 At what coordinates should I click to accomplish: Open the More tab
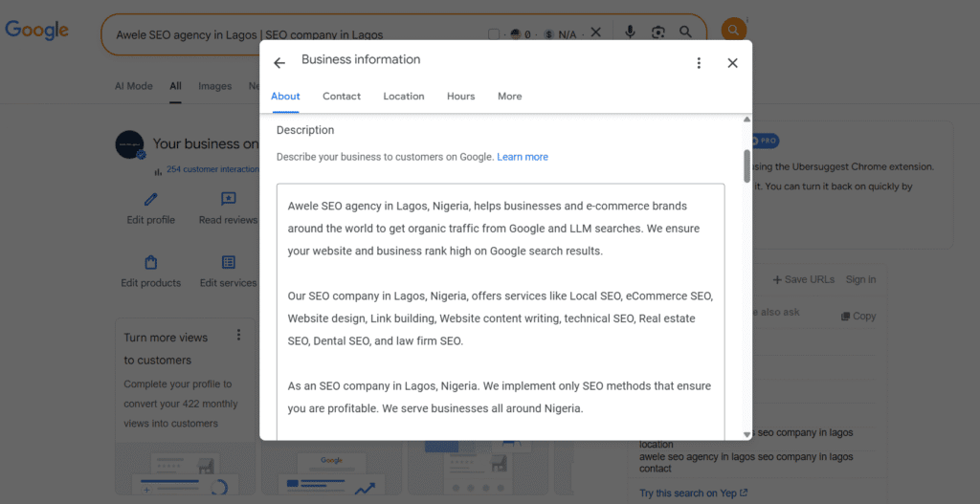(x=509, y=97)
